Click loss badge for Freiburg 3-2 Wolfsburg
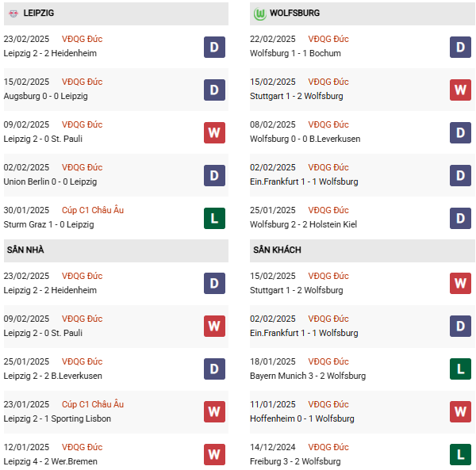 click(460, 455)
